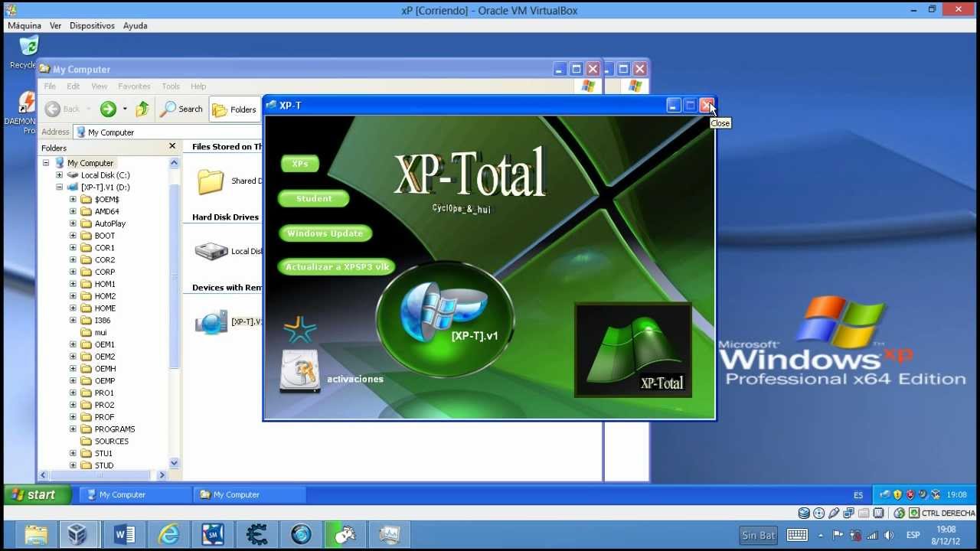Close the Folders pane with the X

(172, 146)
